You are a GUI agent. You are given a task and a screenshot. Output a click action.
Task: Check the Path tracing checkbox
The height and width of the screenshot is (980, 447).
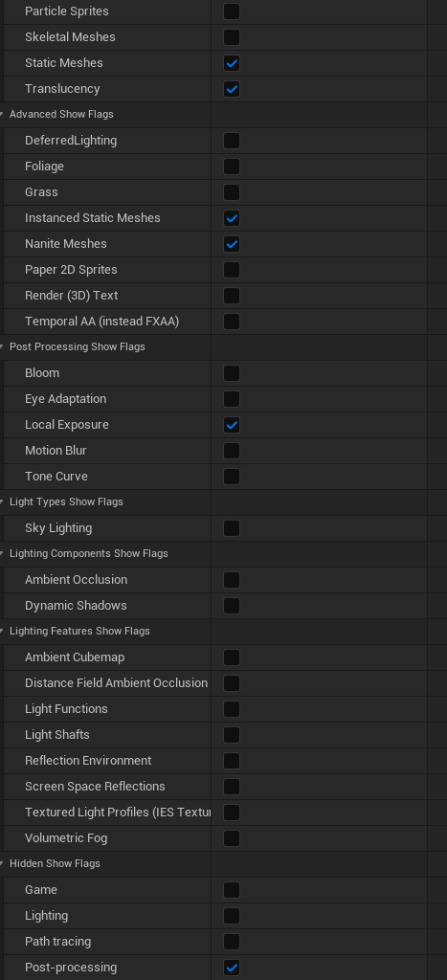point(232,942)
